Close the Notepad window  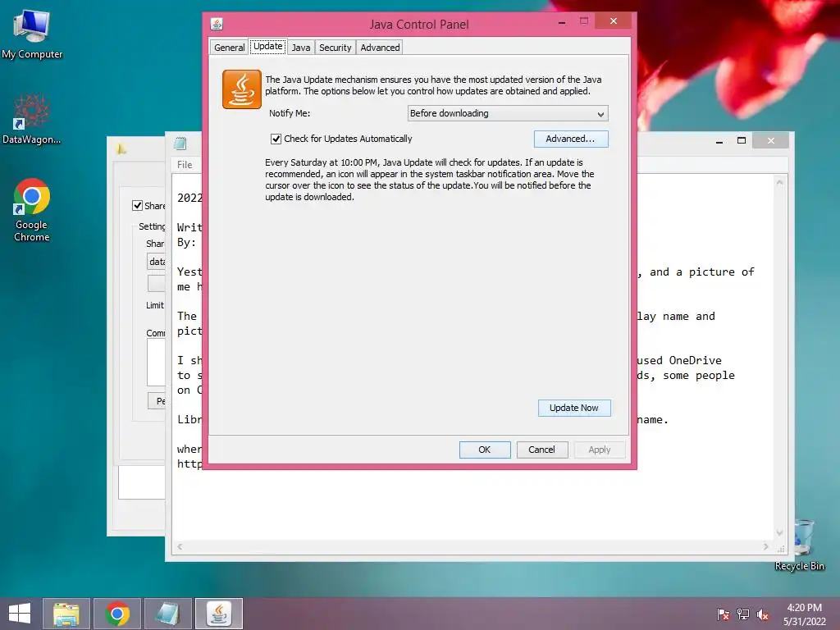(x=771, y=141)
